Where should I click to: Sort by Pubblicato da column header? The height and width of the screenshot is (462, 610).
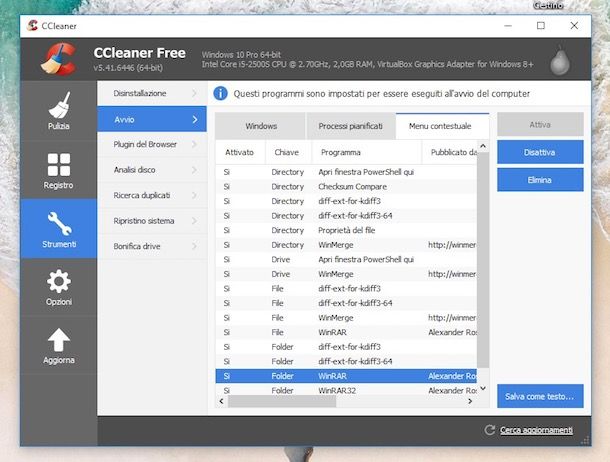pos(449,152)
